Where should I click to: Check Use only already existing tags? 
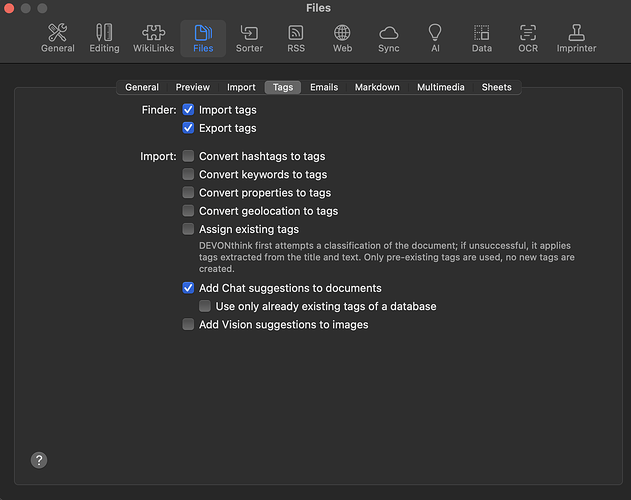pyautogui.click(x=205, y=307)
